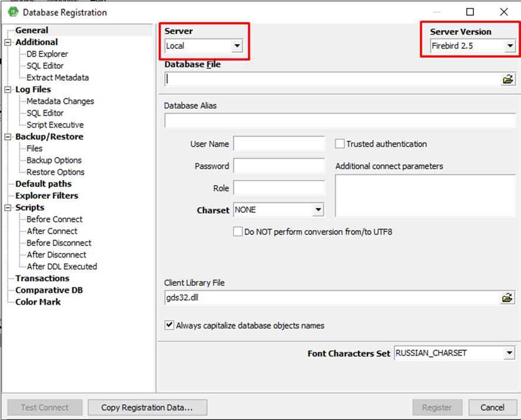The image size is (521, 420).
Task: Collapse the Additional tree node
Action: click(x=8, y=42)
